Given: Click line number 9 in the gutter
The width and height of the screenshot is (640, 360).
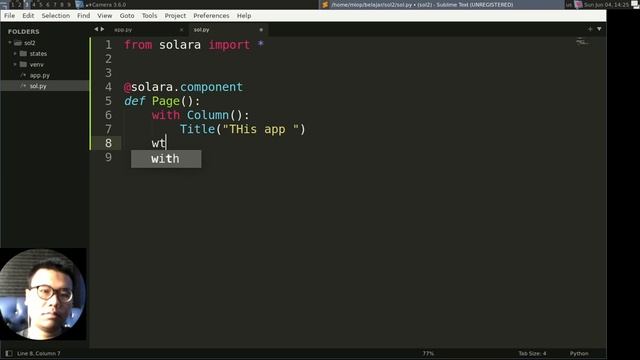Looking at the screenshot, I should pos(108,157).
